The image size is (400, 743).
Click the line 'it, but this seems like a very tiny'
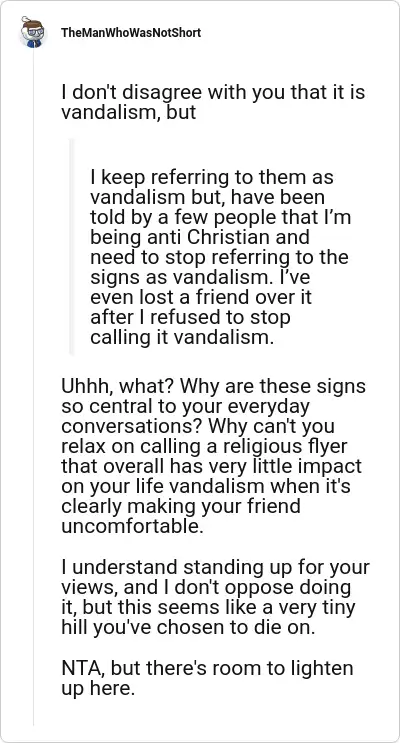(x=208, y=607)
